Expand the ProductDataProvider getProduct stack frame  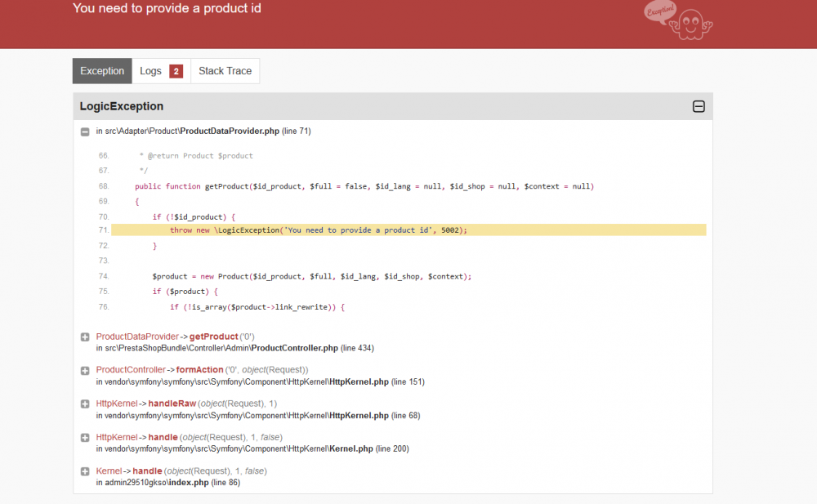[x=84, y=337]
